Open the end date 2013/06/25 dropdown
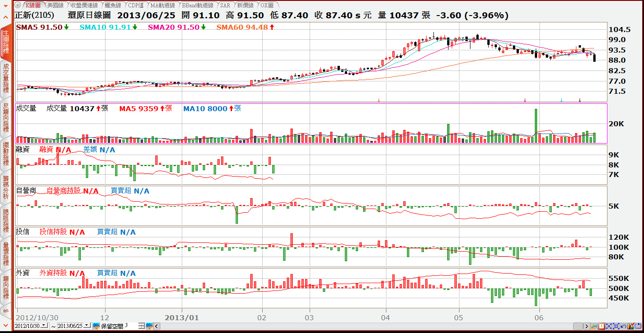This screenshot has height=333, width=644. 87,326
